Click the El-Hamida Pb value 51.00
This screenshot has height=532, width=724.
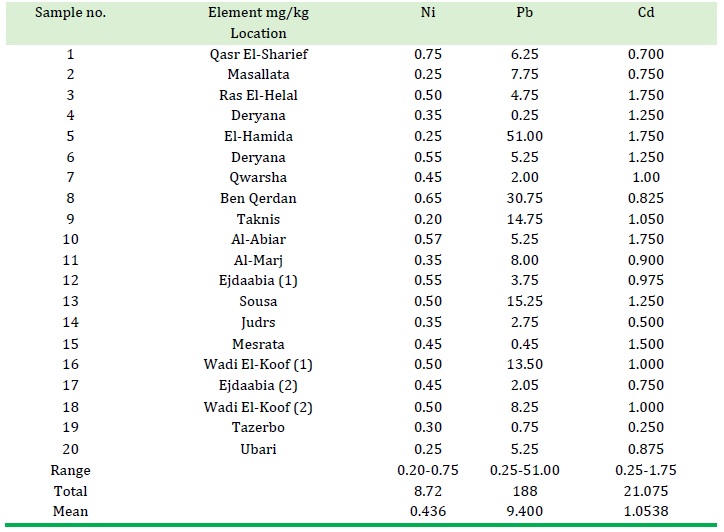(525, 137)
